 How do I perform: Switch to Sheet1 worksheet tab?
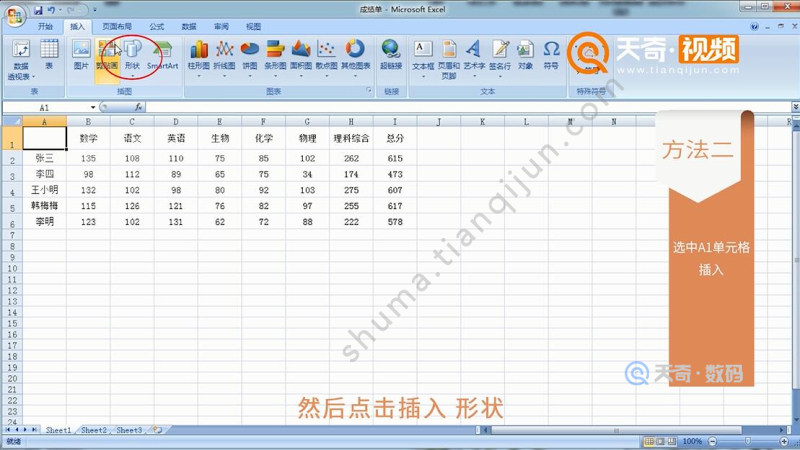tap(59, 430)
